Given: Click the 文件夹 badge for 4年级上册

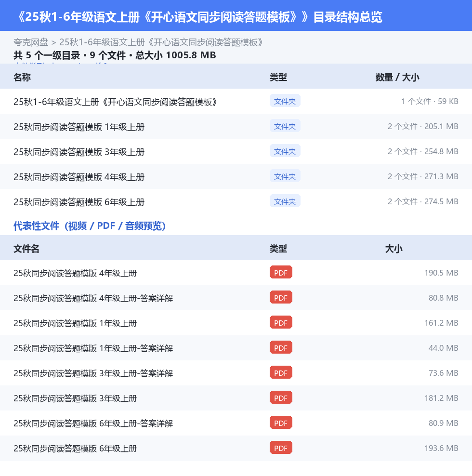Looking at the screenshot, I should click(285, 176).
